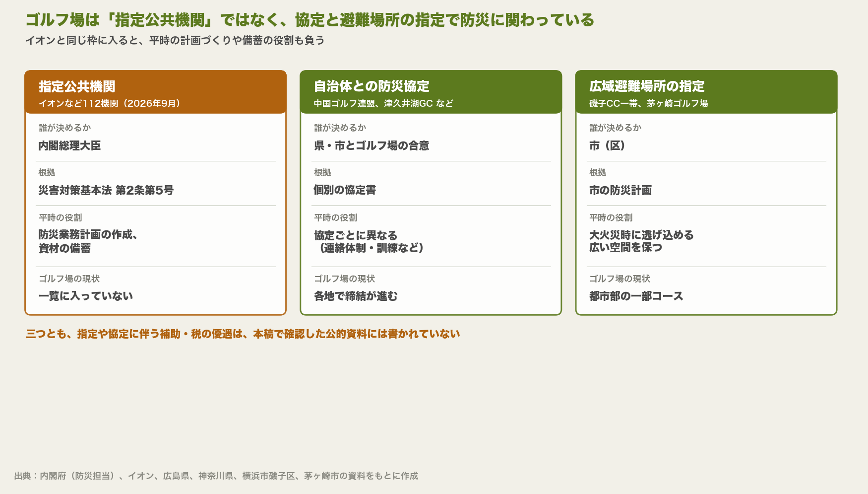
Task: Click '根拠' label in the 指定公共機関 card
Action: [47, 172]
